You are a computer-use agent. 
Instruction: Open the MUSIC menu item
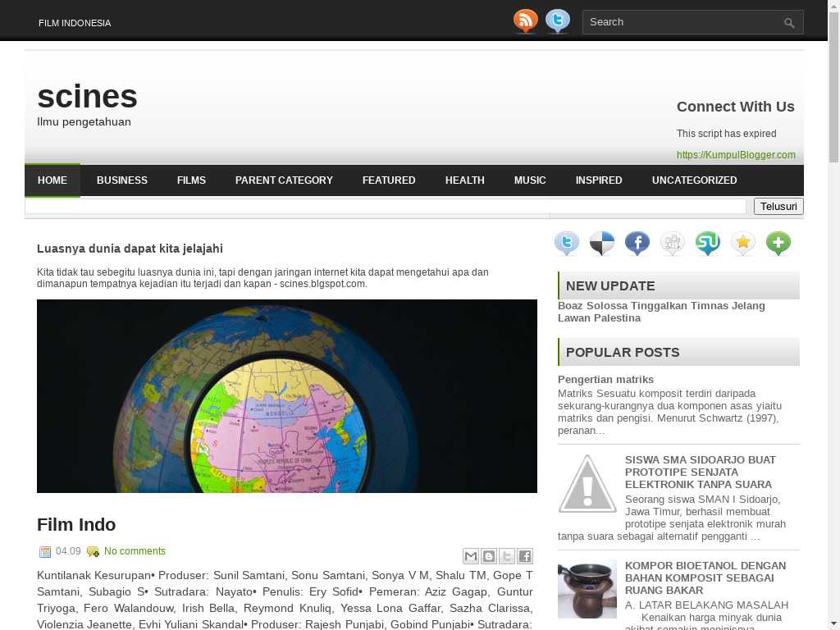(530, 180)
